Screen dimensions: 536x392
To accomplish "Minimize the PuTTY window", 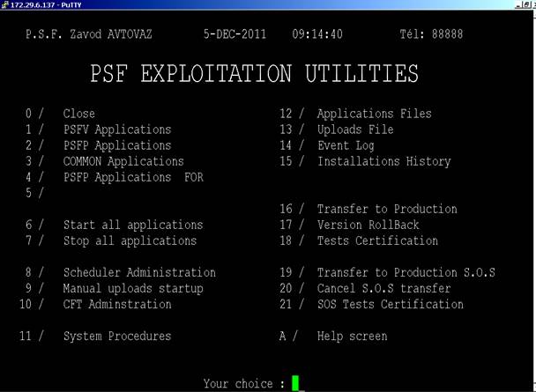I will 518,4.
